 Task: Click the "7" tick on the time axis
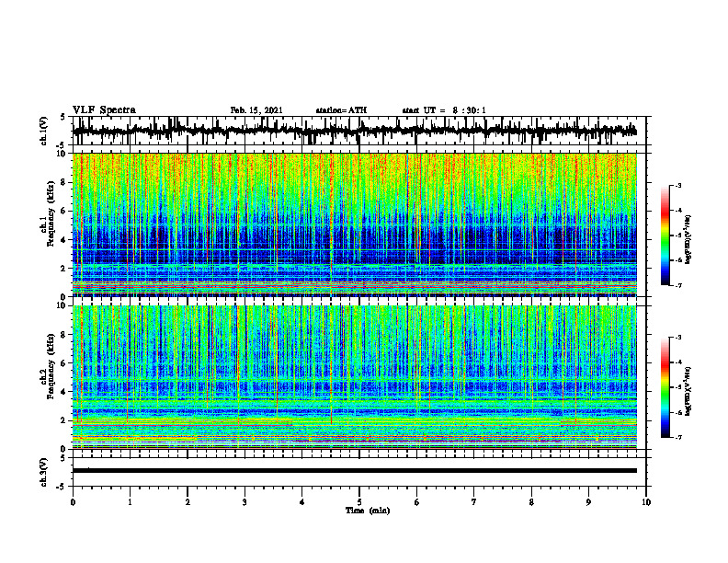click(474, 502)
